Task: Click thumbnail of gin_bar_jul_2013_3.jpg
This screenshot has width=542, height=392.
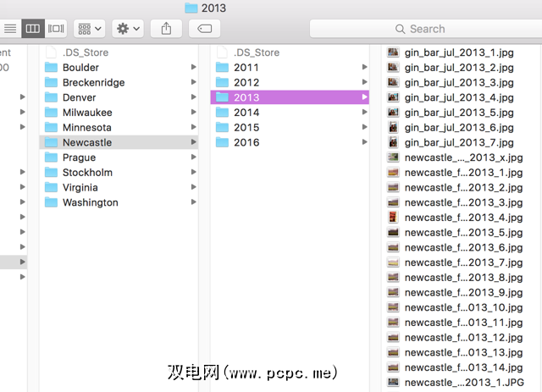Action: click(x=393, y=82)
